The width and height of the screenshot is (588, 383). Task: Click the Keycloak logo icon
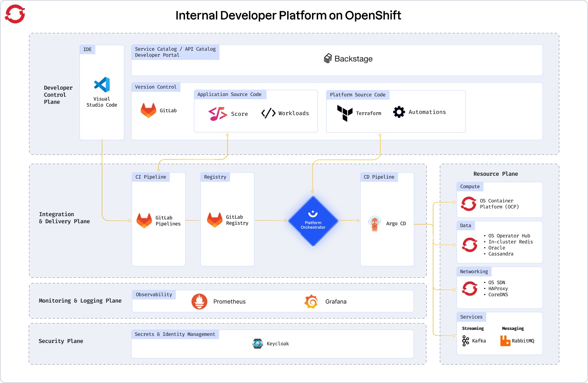point(258,343)
